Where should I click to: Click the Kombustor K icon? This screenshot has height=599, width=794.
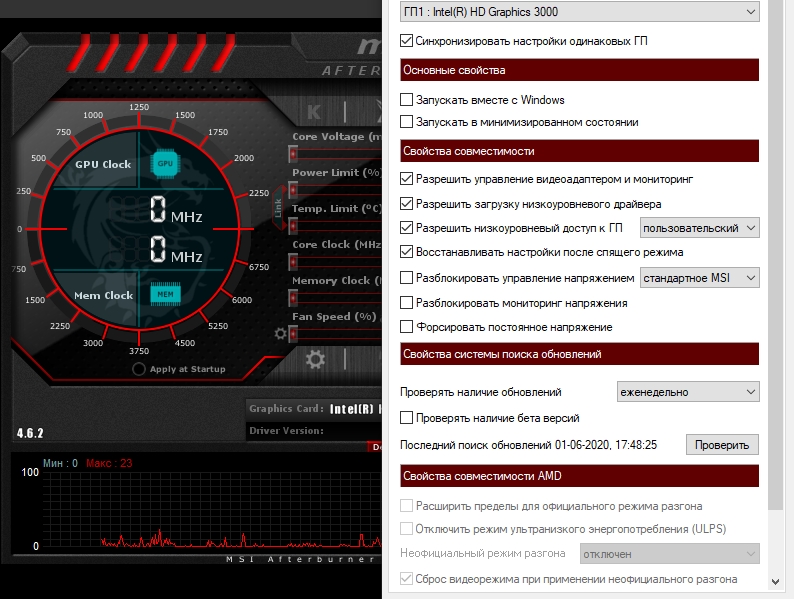[313, 111]
